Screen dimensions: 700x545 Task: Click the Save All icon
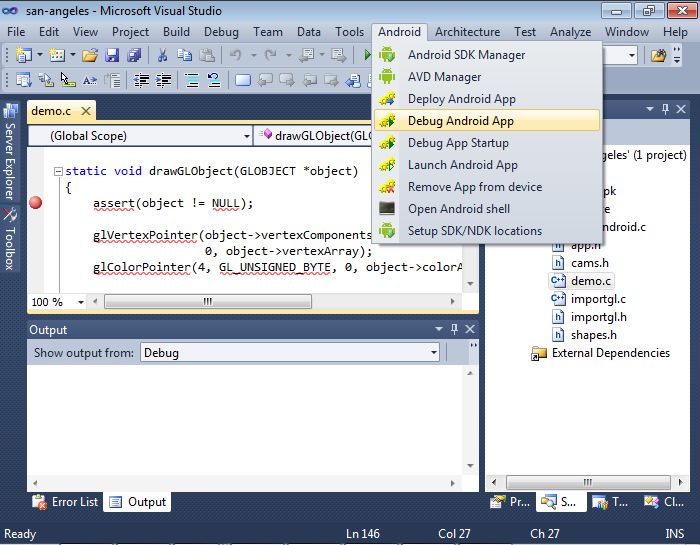pos(134,55)
